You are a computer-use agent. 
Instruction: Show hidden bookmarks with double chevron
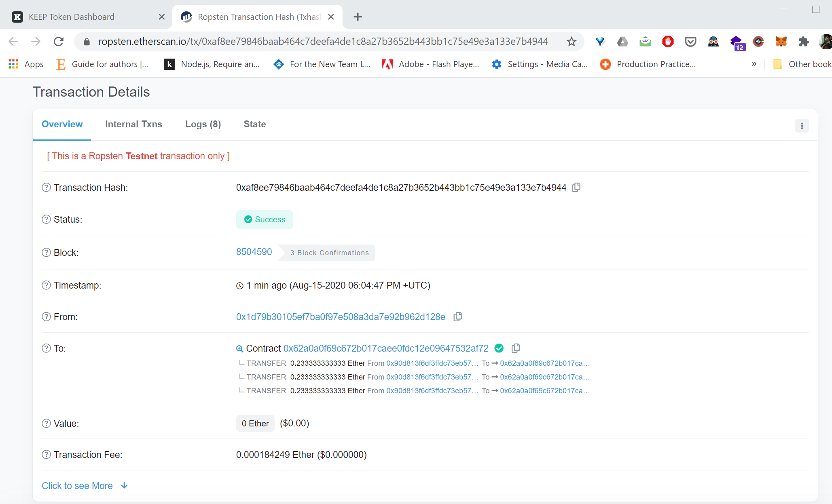click(754, 64)
